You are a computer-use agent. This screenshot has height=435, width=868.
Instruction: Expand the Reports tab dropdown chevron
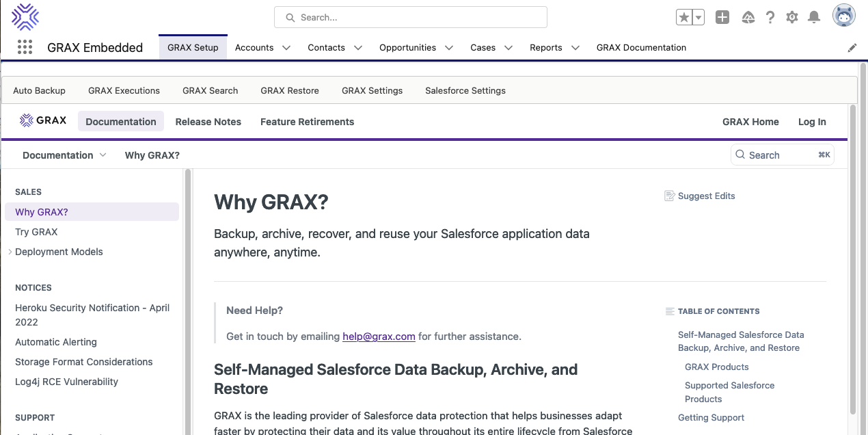click(x=575, y=48)
